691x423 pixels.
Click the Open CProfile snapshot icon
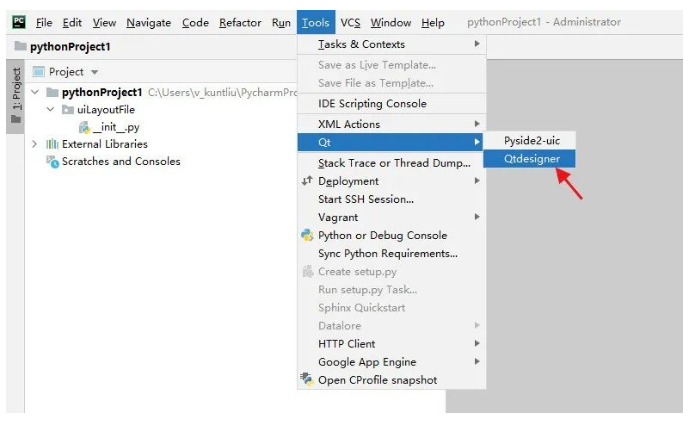[x=307, y=379]
